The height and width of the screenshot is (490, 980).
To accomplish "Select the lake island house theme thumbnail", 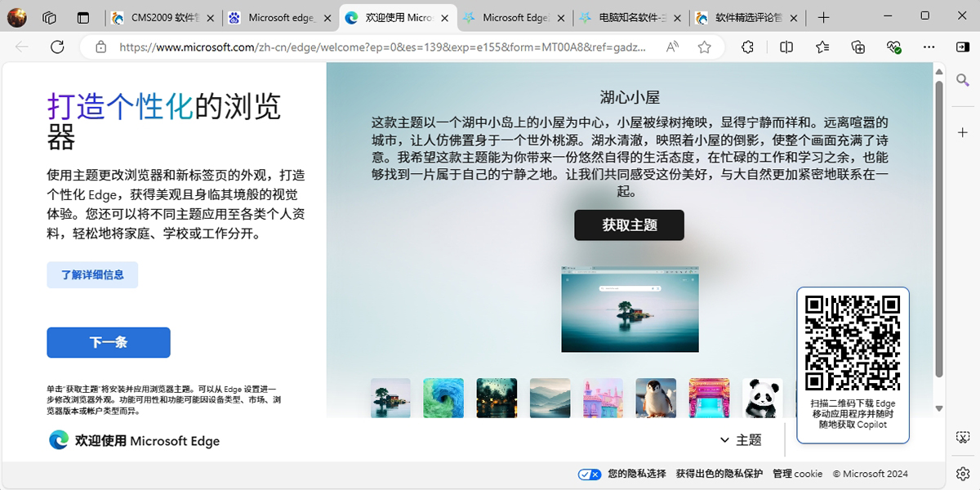I will pos(390,398).
